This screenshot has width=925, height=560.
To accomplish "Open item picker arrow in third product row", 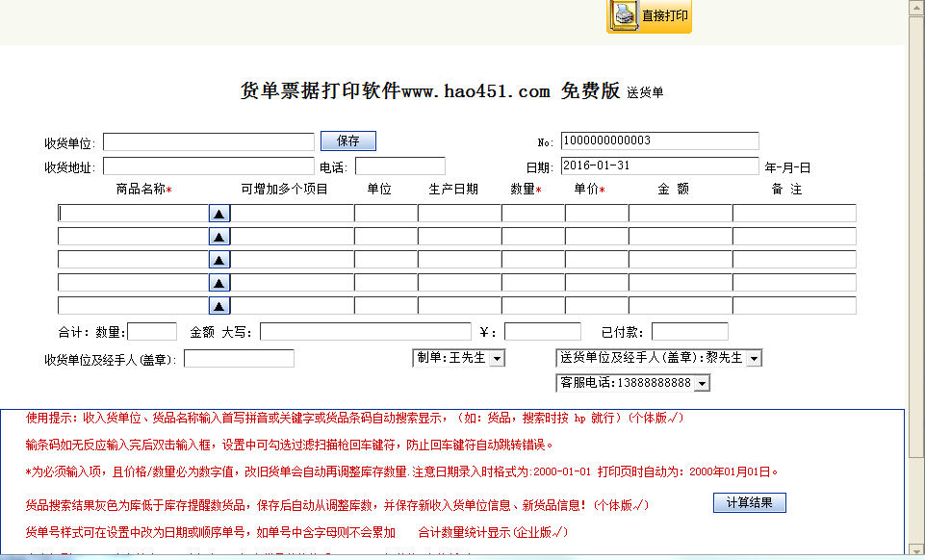I will point(219,260).
